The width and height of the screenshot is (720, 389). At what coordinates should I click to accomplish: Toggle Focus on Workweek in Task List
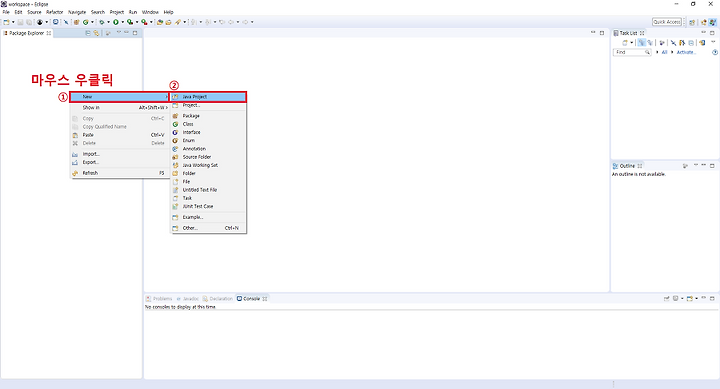(662, 43)
